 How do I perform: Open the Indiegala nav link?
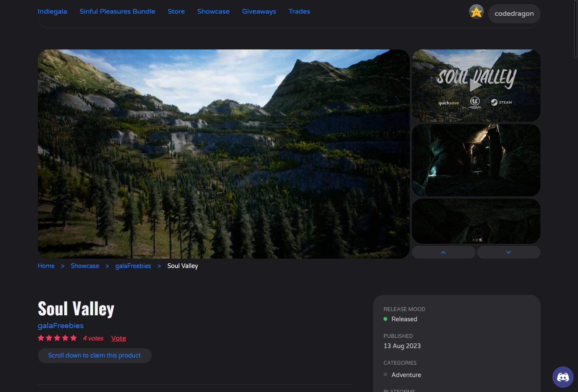(52, 12)
